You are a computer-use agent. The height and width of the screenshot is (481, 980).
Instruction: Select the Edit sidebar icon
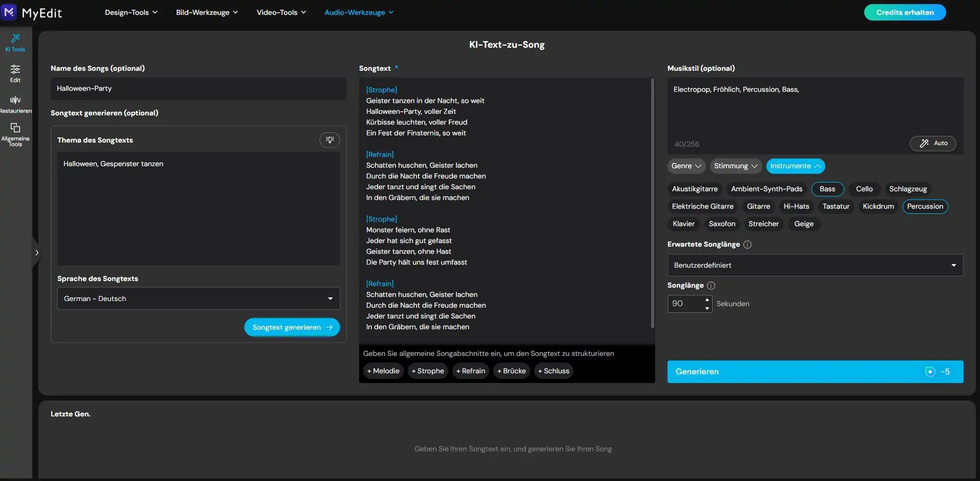(x=15, y=73)
